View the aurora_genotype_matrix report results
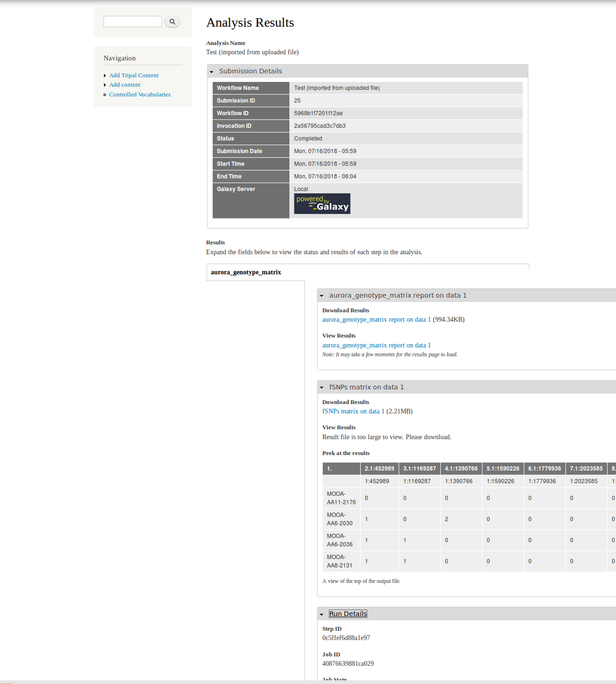616x684 pixels. 376,345
